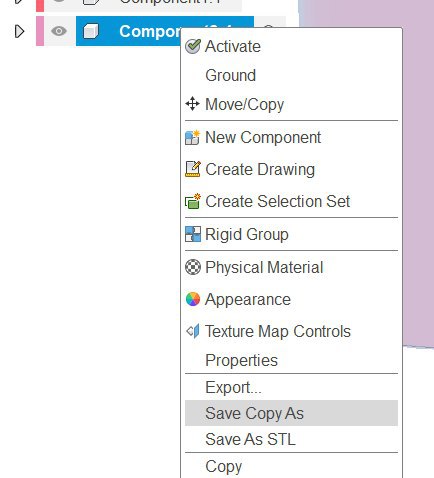Image resolution: width=434 pixels, height=478 pixels.
Task: Select the highlighted component box icon
Action: click(x=91, y=31)
